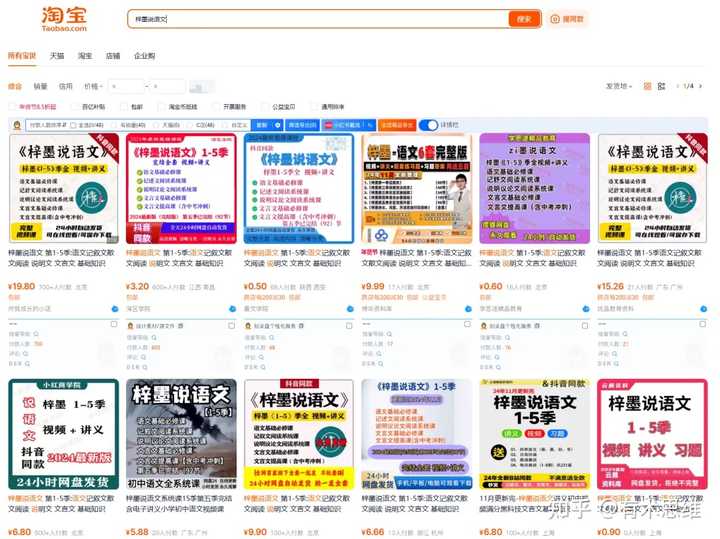Sort results by 销量
The width and height of the screenshot is (720, 539).
pos(40,86)
